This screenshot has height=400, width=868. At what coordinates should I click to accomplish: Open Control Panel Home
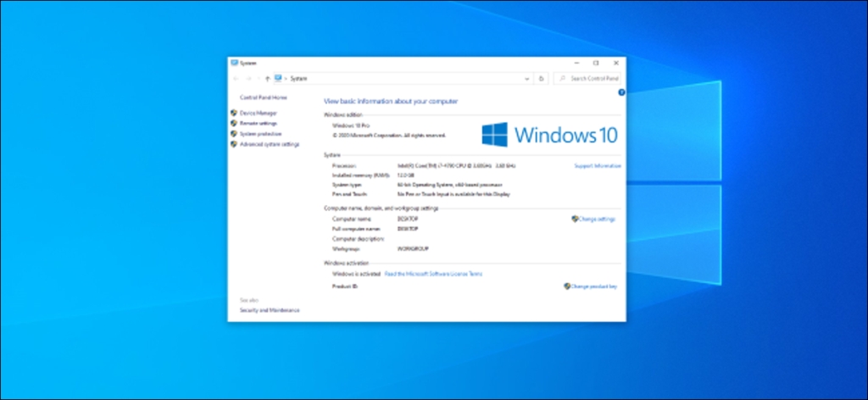[264, 97]
